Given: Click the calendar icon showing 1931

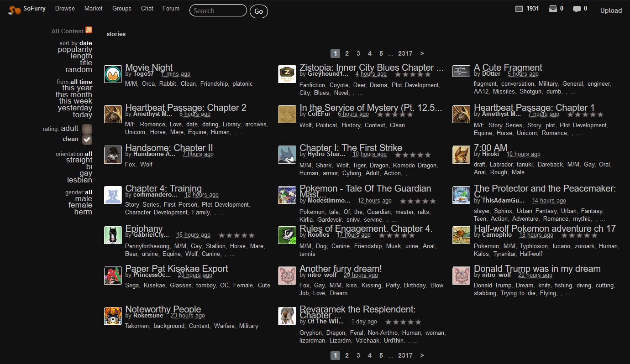Looking at the screenshot, I should coord(519,8).
